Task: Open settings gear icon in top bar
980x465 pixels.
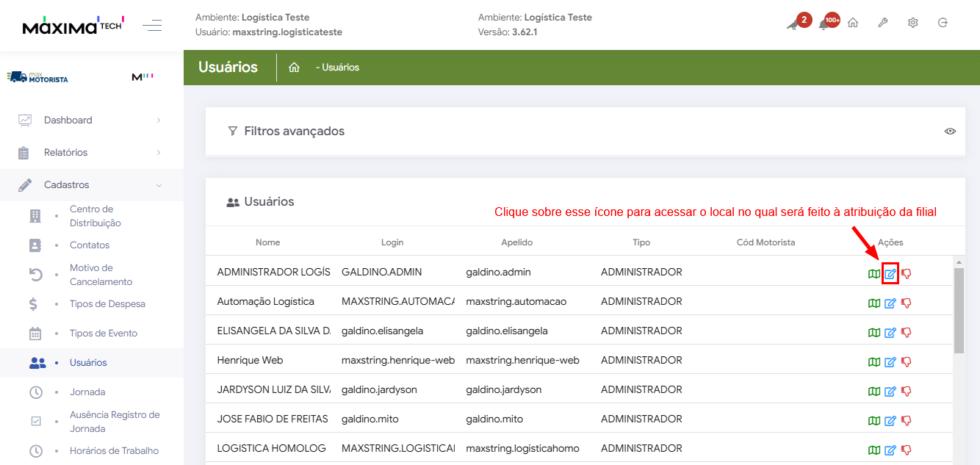Action: tap(912, 23)
